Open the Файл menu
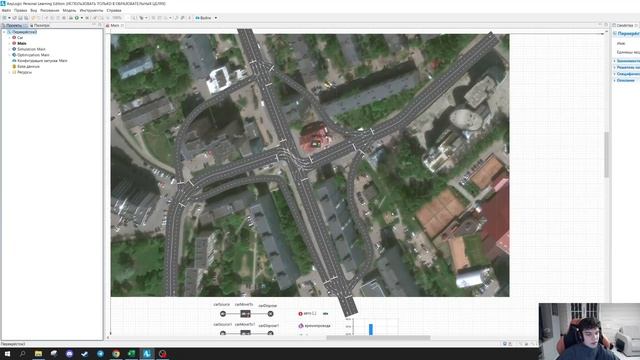Viewport: 640px width, 360px height. 6,10
